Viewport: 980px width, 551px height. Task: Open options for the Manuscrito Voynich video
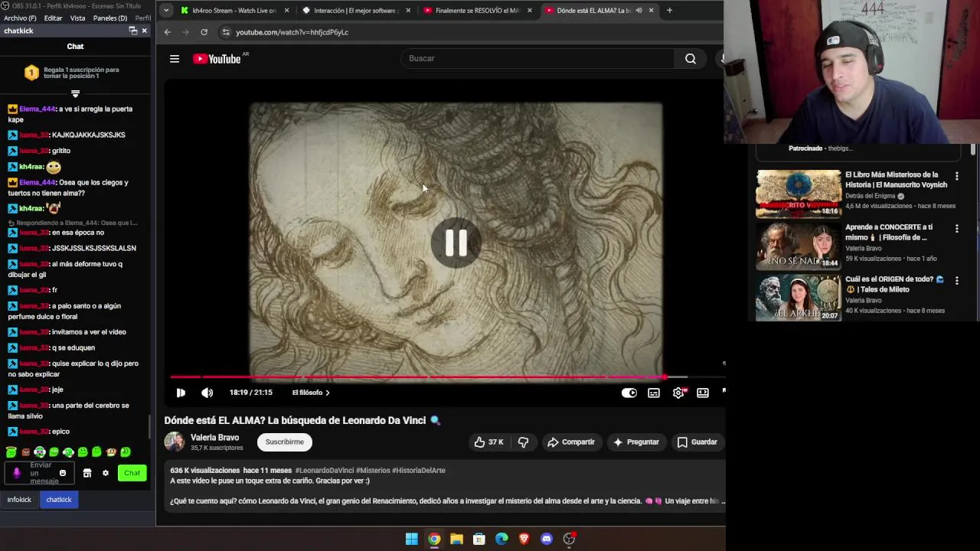tap(956, 176)
